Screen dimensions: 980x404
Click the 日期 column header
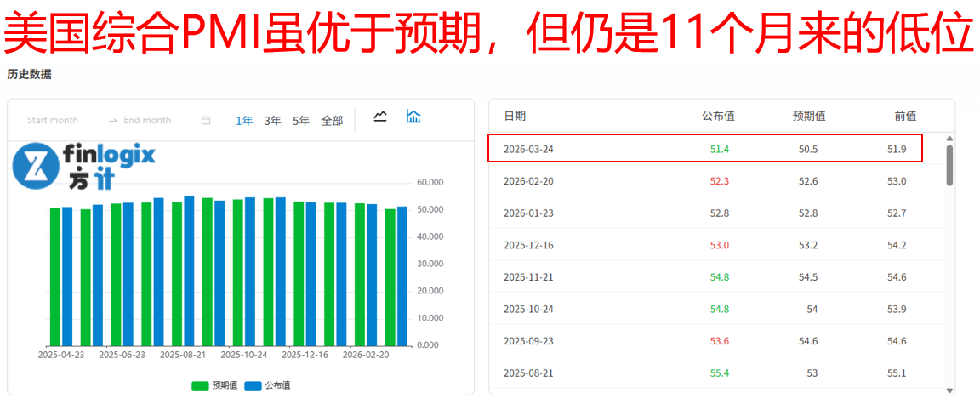[515, 116]
